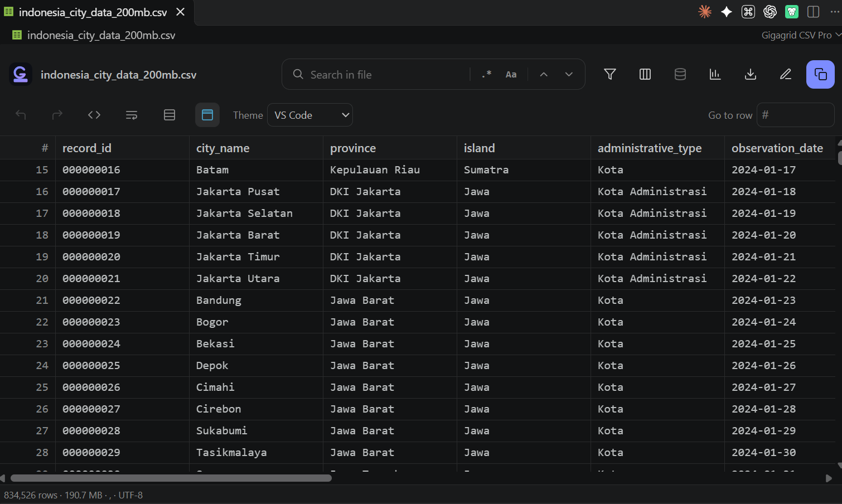Sort by observation_date column header
This screenshot has height=504, width=842.
pyautogui.click(x=781, y=148)
